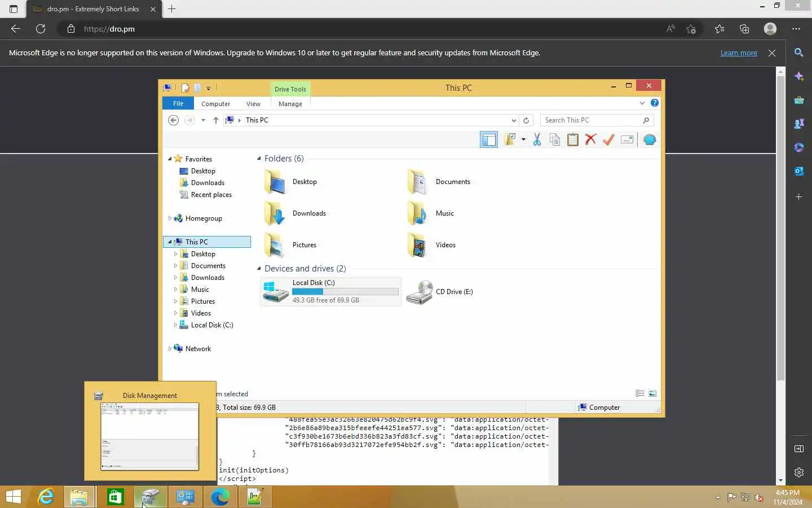Click the Copy icon in Explorer toolbar
The image size is (812, 508).
555,139
